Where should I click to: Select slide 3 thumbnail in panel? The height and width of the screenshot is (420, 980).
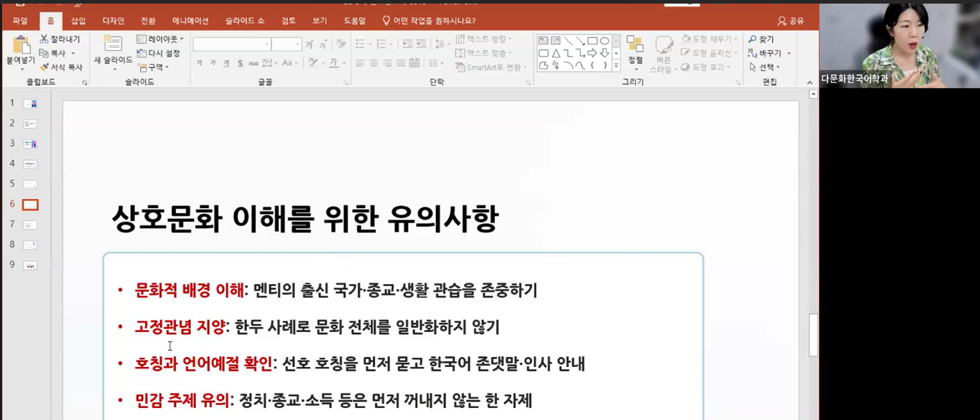[30, 144]
